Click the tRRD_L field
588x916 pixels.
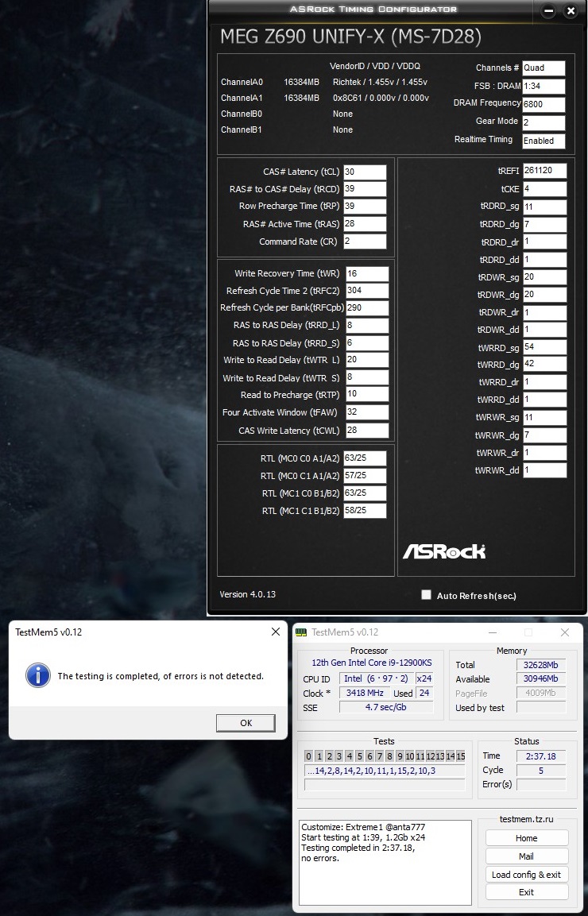pos(367,326)
